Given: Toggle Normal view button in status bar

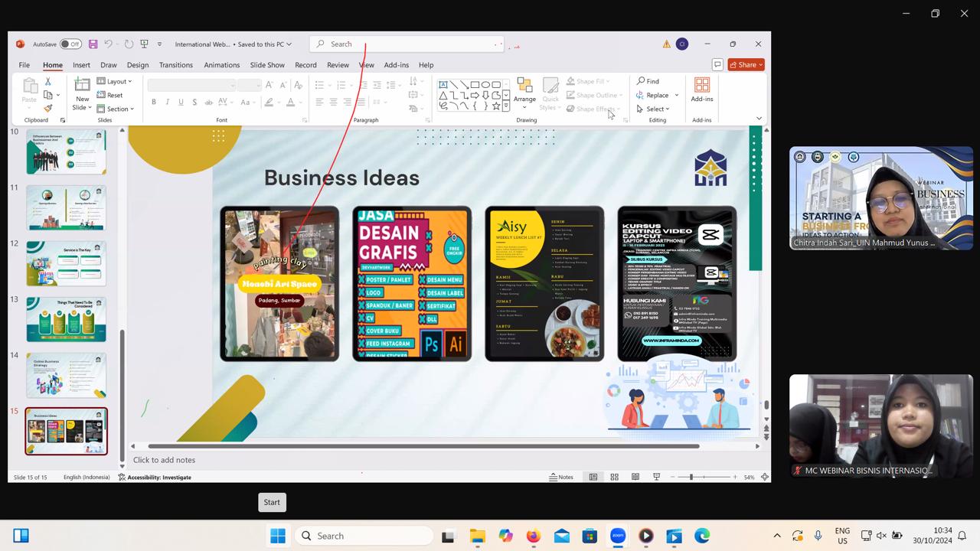Looking at the screenshot, I should point(593,477).
